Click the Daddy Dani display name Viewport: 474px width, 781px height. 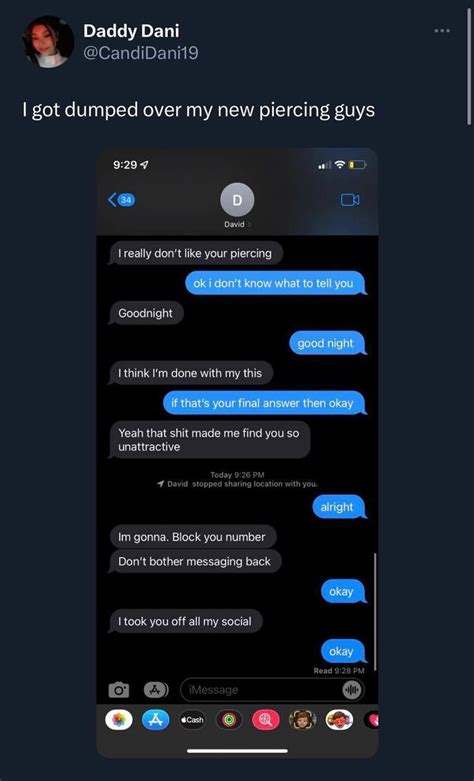(131, 31)
